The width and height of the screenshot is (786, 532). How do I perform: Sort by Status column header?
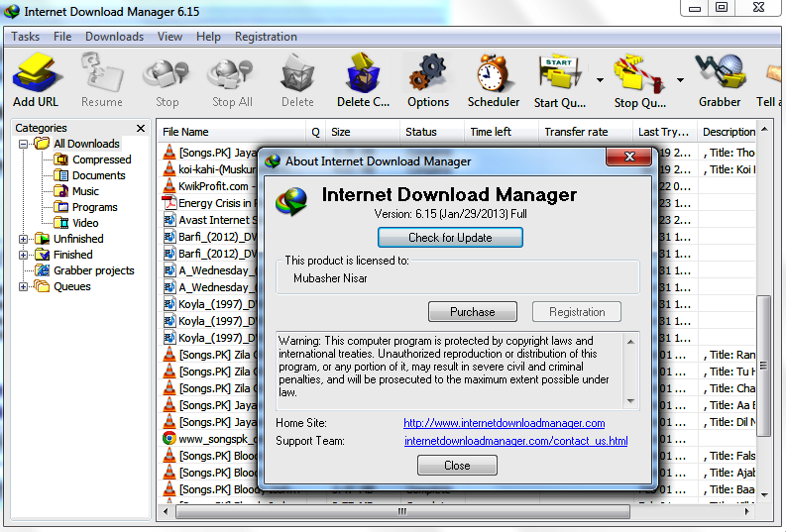click(431, 132)
